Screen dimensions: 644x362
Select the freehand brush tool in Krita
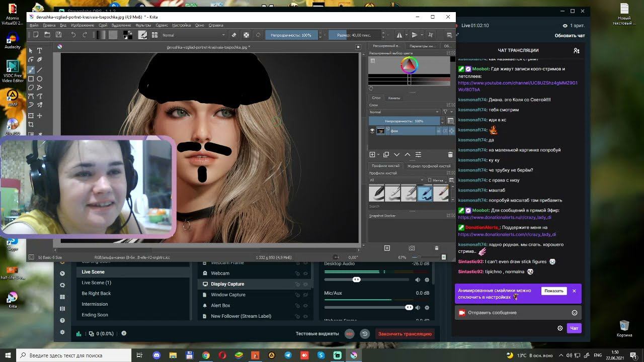pos(31,70)
